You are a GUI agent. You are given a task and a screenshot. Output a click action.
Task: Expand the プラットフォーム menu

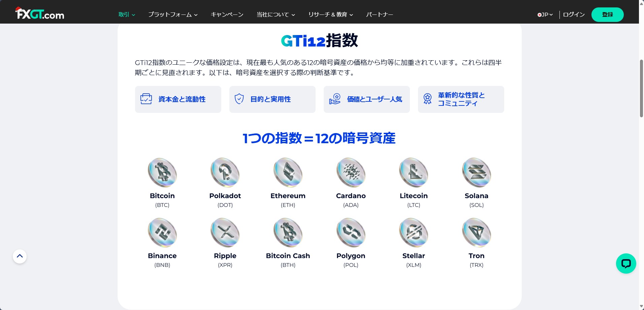(173, 14)
